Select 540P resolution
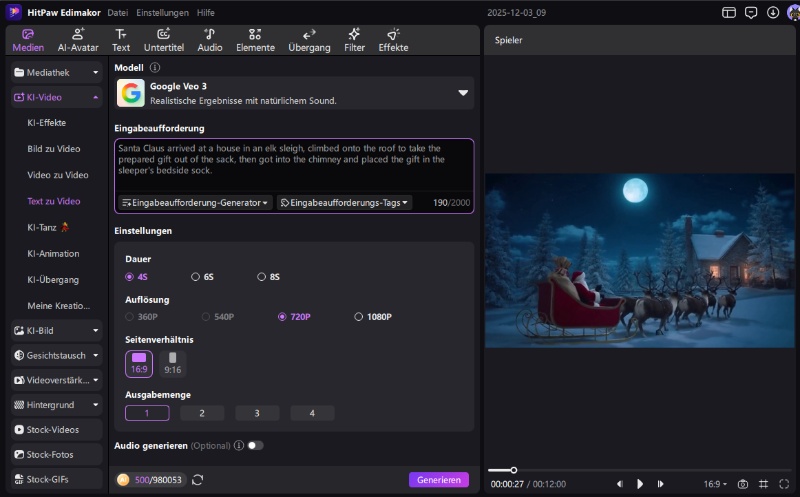Viewport: 800px width, 497px height. 218,317
